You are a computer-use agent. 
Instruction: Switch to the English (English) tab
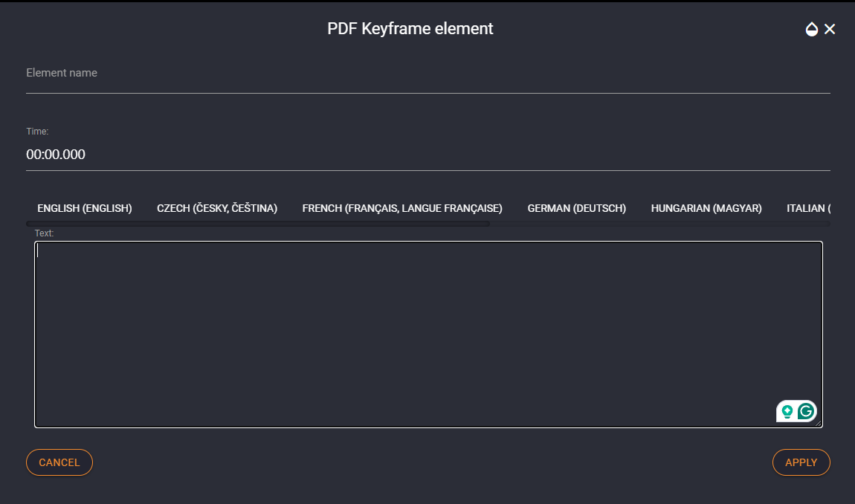coord(85,208)
